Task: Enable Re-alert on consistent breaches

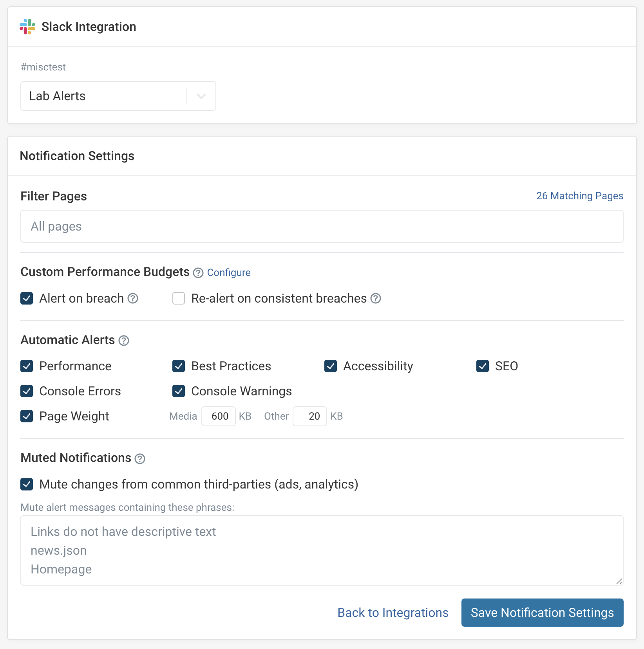Action: pyautogui.click(x=179, y=298)
